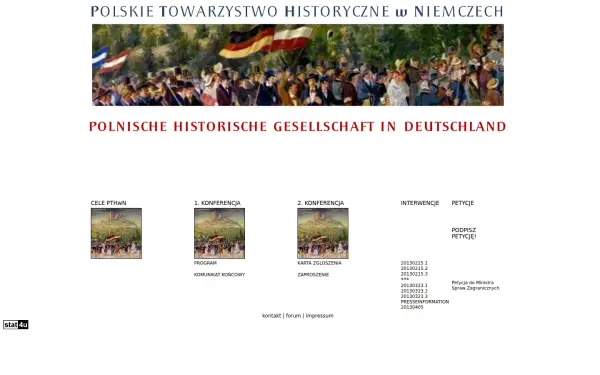The height and width of the screenshot is (375, 600).
Task: Open the painting thumbnail under CELE PTHwN
Action: [116, 233]
